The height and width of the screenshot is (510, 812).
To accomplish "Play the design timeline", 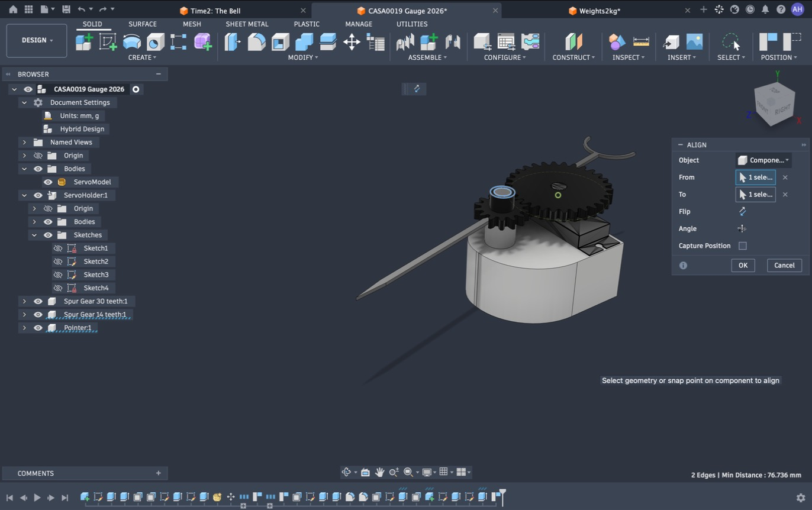I will pyautogui.click(x=37, y=498).
